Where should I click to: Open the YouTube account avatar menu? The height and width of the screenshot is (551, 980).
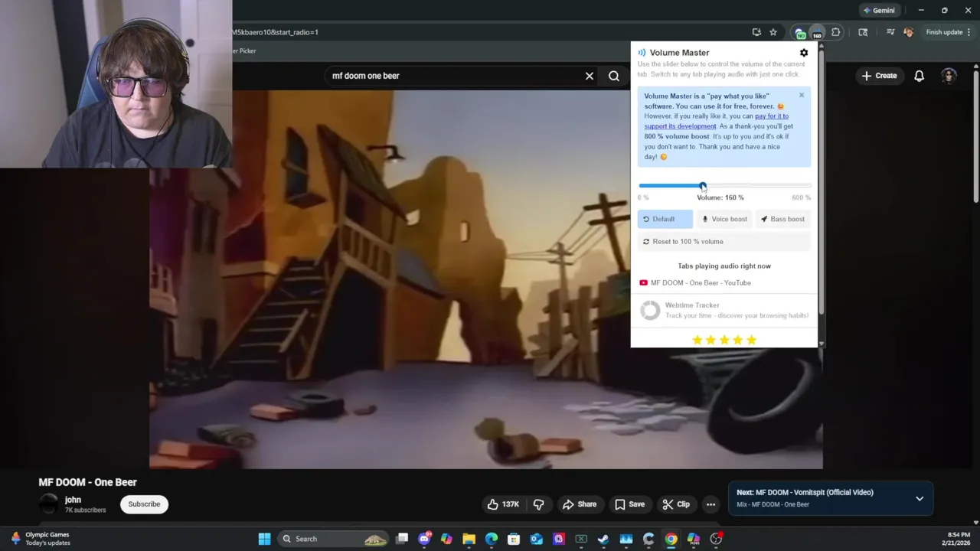pos(949,76)
